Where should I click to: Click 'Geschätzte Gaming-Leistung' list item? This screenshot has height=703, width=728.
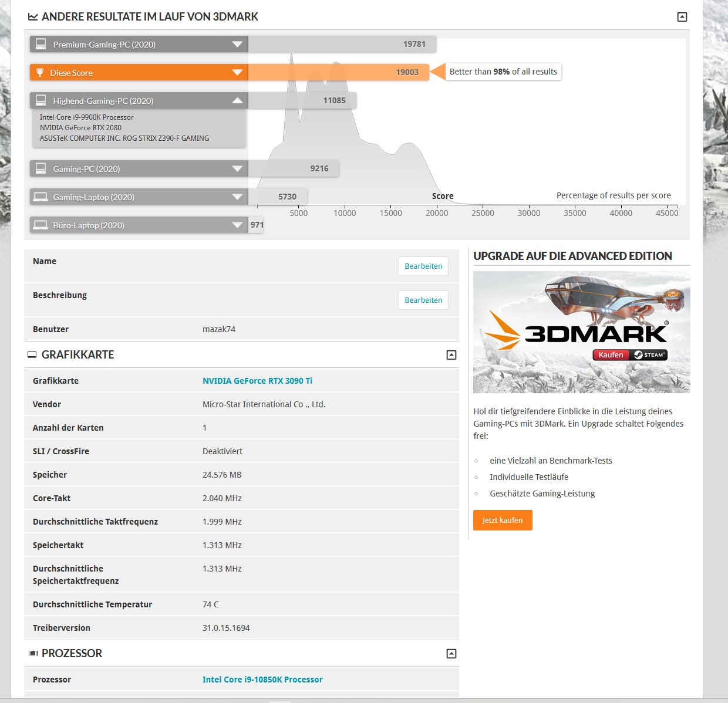[542, 494]
